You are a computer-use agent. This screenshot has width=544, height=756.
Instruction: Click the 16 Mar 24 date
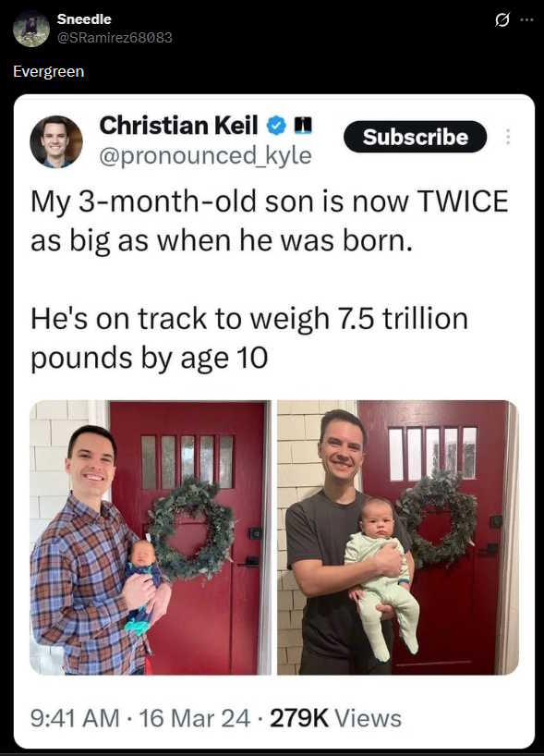195,718
